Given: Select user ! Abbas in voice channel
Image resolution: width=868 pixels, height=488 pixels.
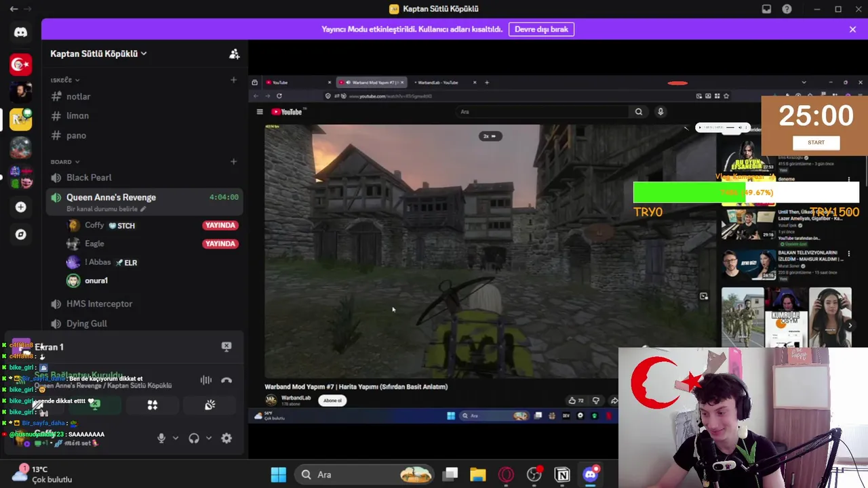Looking at the screenshot, I should (102, 262).
